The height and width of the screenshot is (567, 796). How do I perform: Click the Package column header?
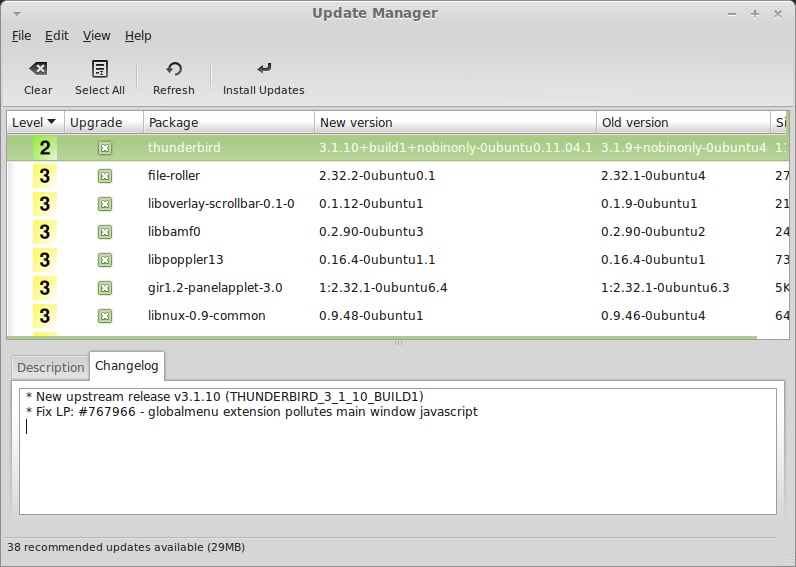(228, 122)
